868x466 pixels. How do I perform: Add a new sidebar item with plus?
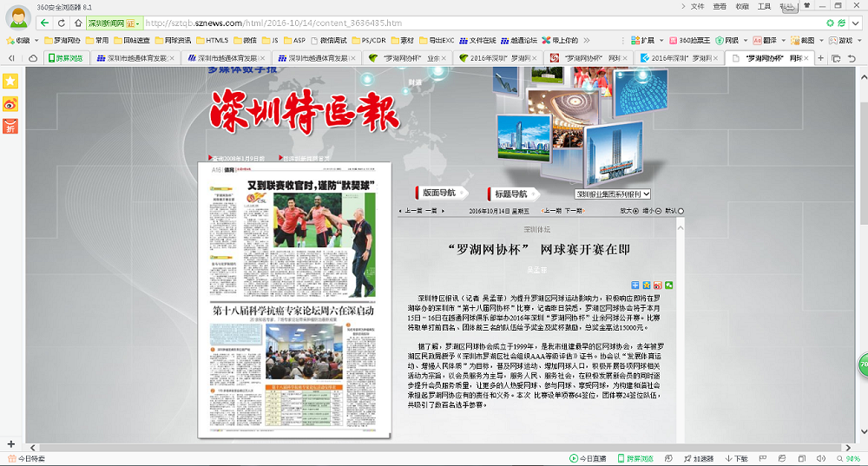click(x=10, y=443)
